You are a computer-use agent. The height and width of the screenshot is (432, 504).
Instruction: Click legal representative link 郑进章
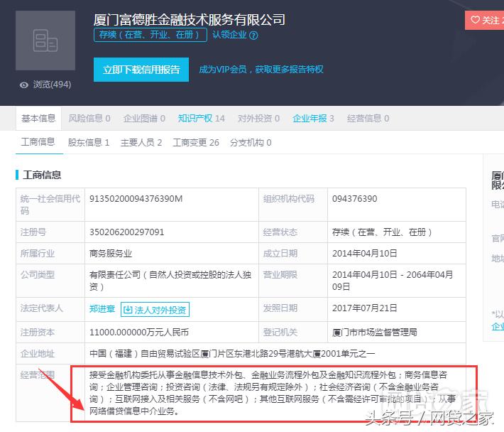click(x=102, y=309)
